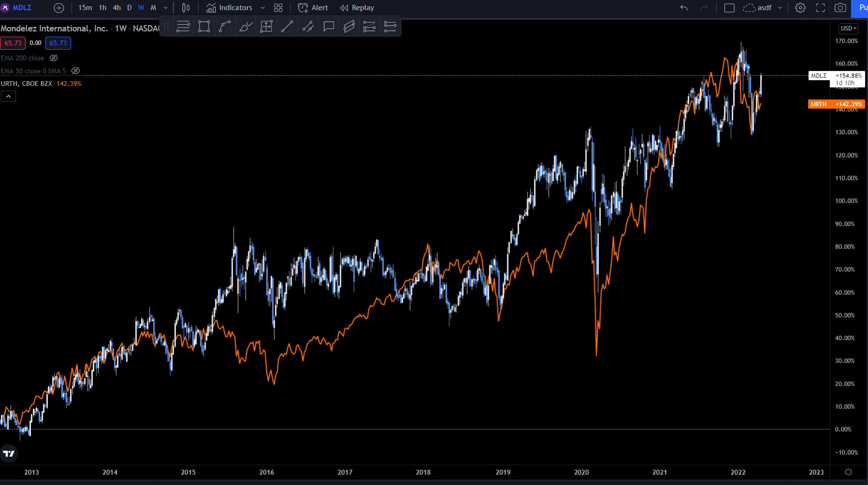Open the candlestick chart style menu
Viewport: 868px width, 485px height.
[x=186, y=8]
